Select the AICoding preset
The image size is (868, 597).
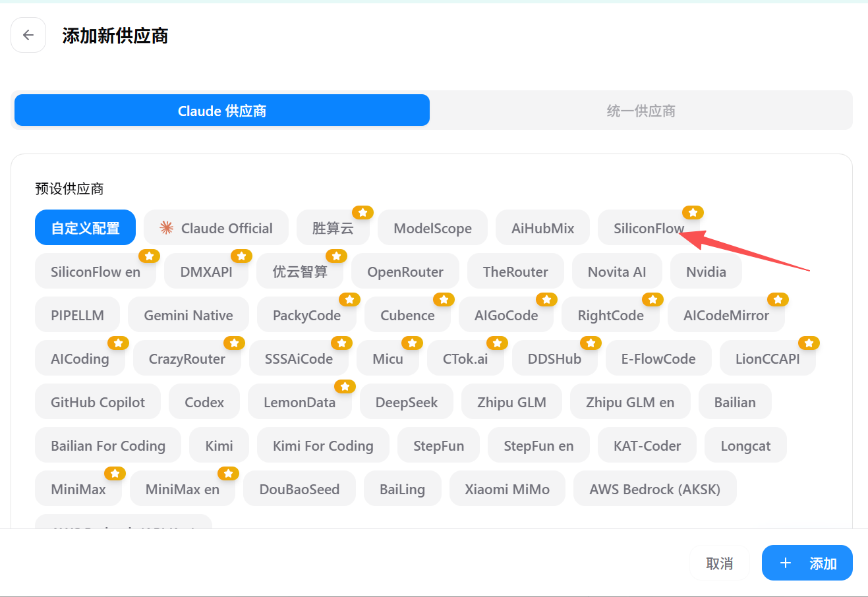tap(80, 358)
